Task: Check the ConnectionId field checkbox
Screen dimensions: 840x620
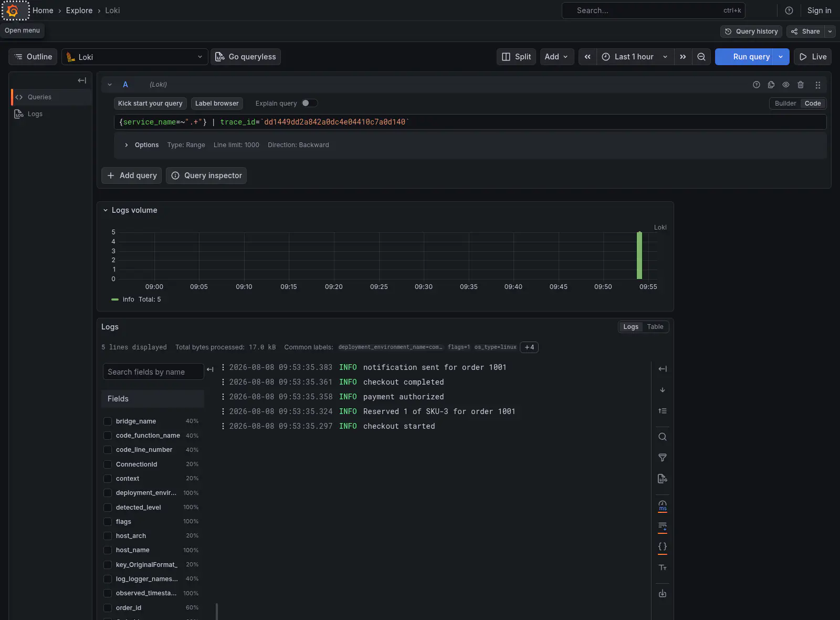Action: (x=108, y=464)
